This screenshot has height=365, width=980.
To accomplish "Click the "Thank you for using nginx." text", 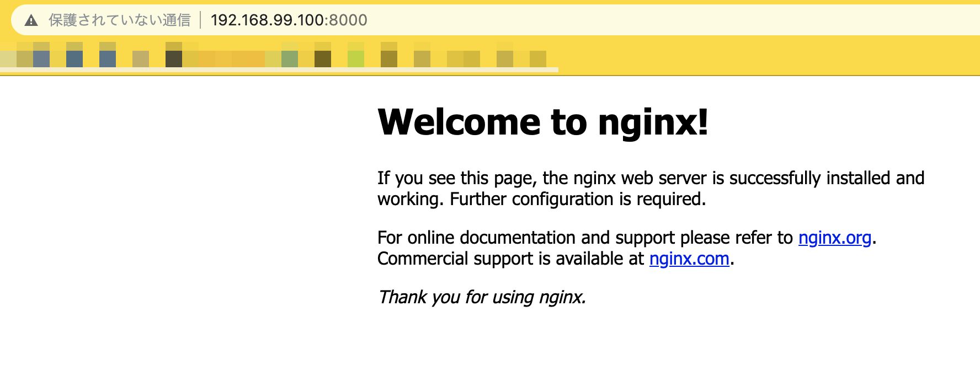I will (x=482, y=297).
